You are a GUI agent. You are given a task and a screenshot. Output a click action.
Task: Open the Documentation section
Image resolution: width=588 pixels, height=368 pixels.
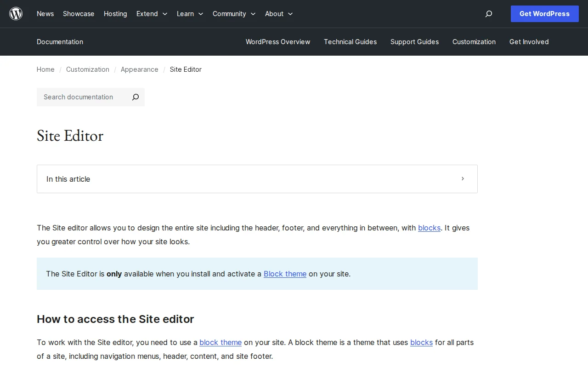click(60, 42)
